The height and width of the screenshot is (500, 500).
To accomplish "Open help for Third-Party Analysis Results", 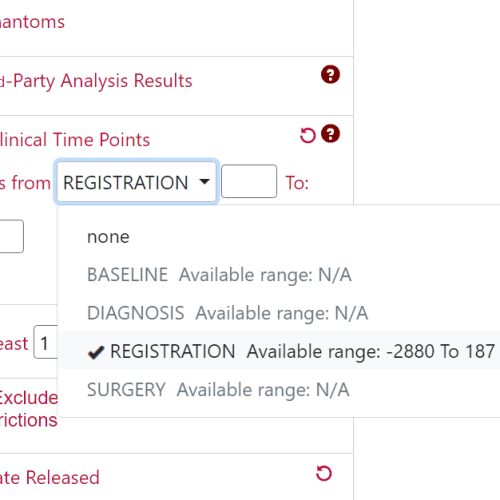I will tap(330, 74).
